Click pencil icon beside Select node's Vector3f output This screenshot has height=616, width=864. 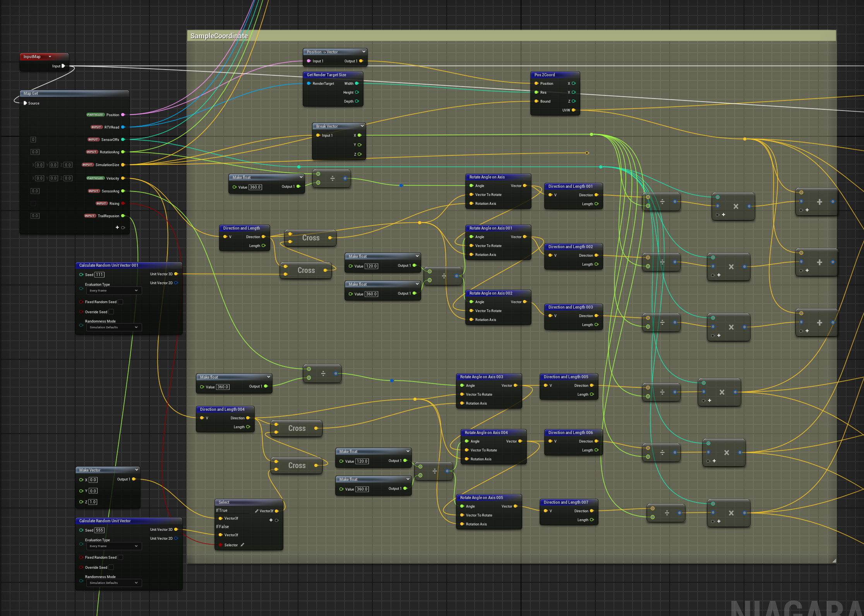257,511
